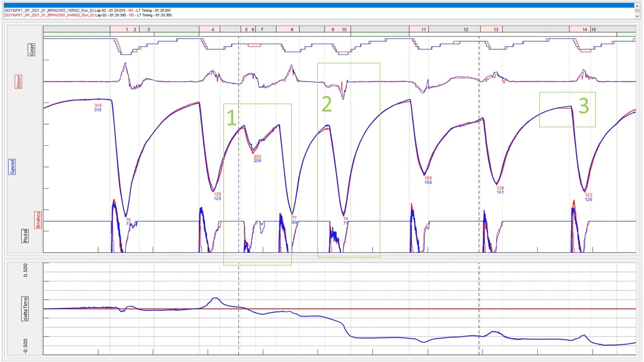
Task: Click the lap list scroll-down arrow
Action: pyautogui.click(x=637, y=16)
